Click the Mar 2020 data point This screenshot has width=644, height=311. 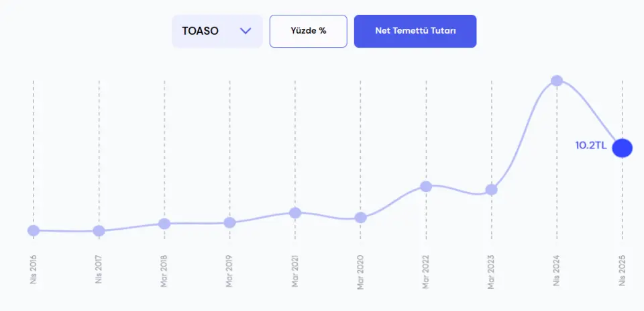pyautogui.click(x=361, y=218)
